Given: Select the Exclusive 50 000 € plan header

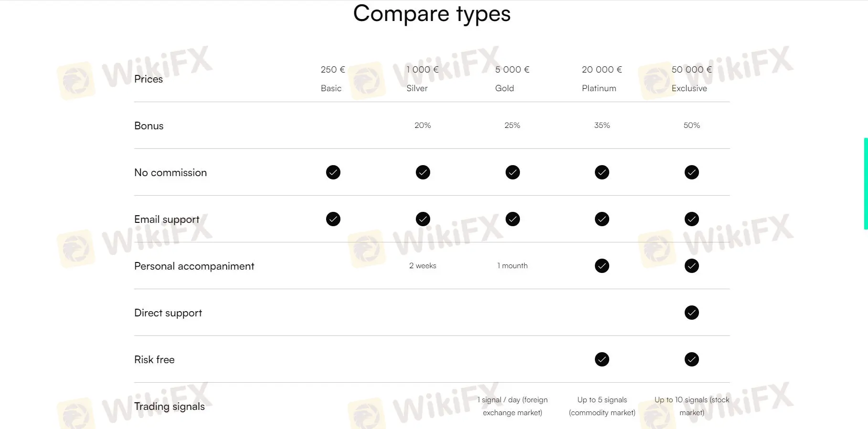Looking at the screenshot, I should click(691, 78).
